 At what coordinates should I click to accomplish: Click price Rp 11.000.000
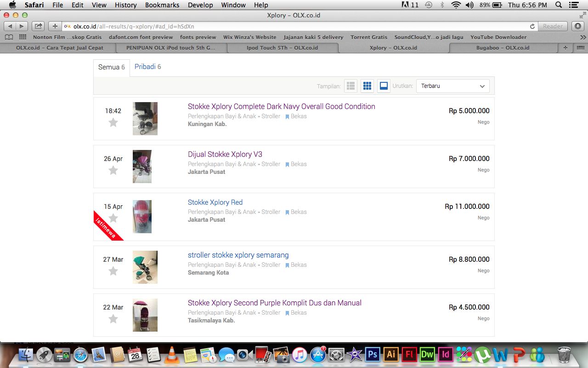click(467, 207)
